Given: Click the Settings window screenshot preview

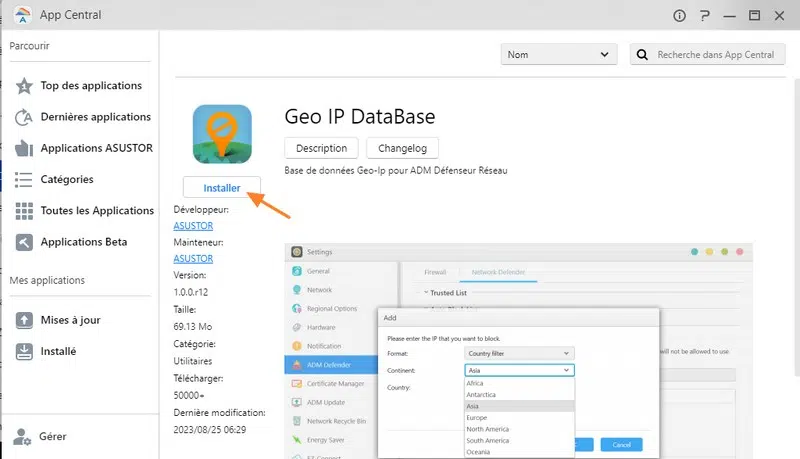Looking at the screenshot, I should [x=518, y=351].
